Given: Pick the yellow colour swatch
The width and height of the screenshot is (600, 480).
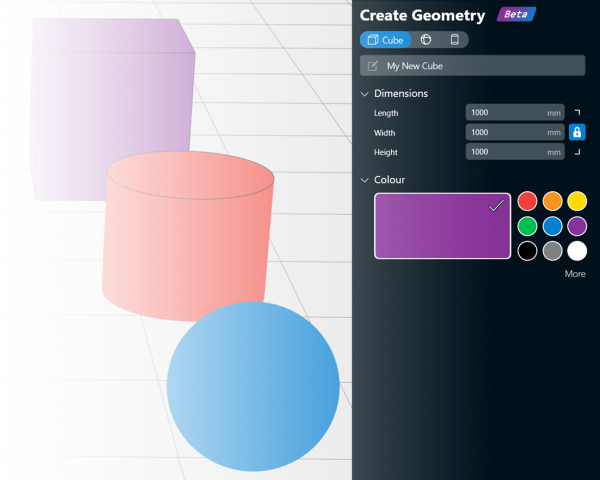Looking at the screenshot, I should [577, 201].
